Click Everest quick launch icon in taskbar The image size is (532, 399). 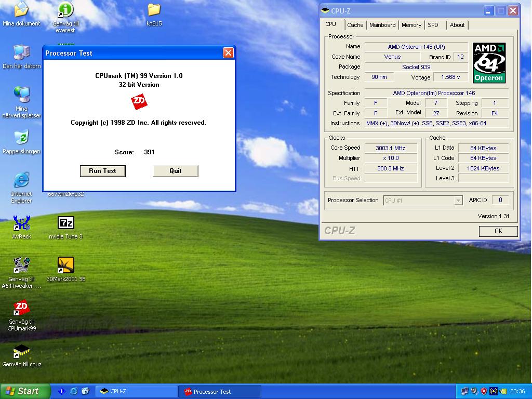[x=61, y=391]
